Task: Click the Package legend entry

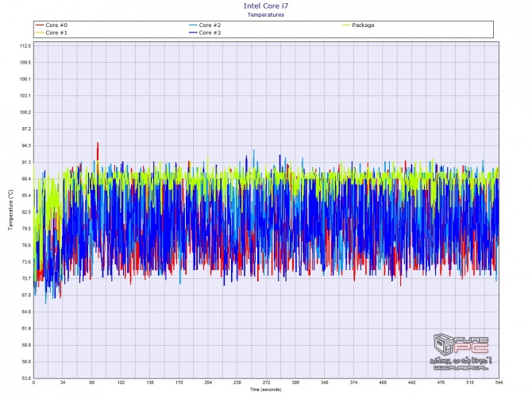Action: tap(359, 25)
